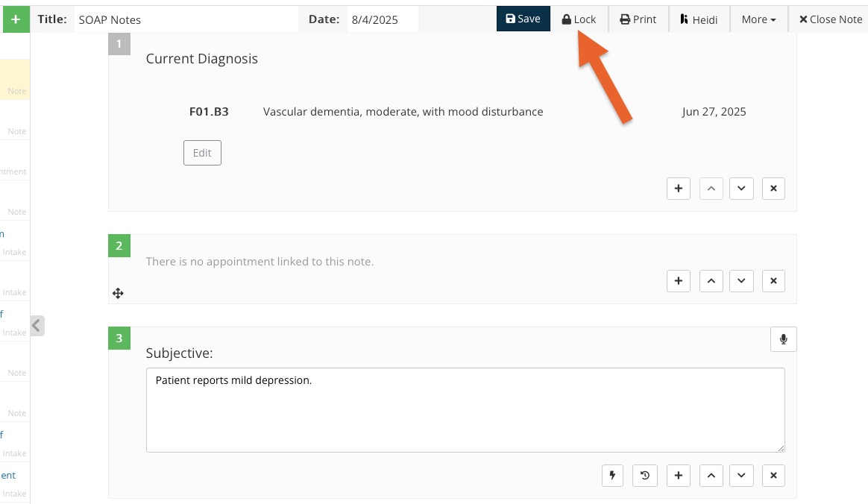Collapse the left sidebar with chevron
Image resolution: width=868 pixels, height=504 pixels.
click(37, 325)
